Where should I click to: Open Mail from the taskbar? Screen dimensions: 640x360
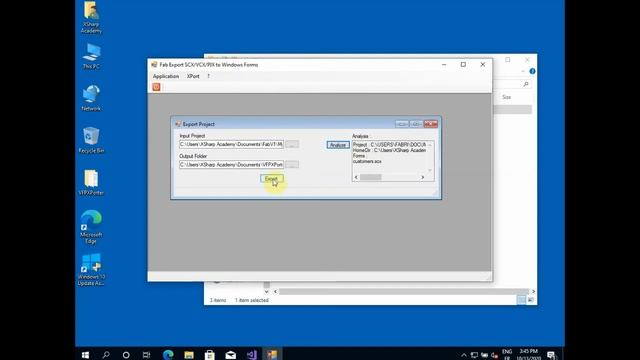coord(231,355)
